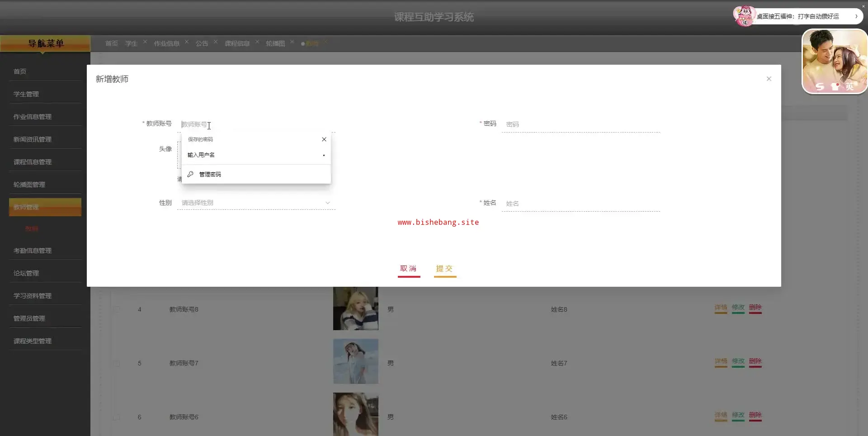Click the key icon beside 管理密码
Image resolution: width=868 pixels, height=436 pixels.
click(190, 174)
